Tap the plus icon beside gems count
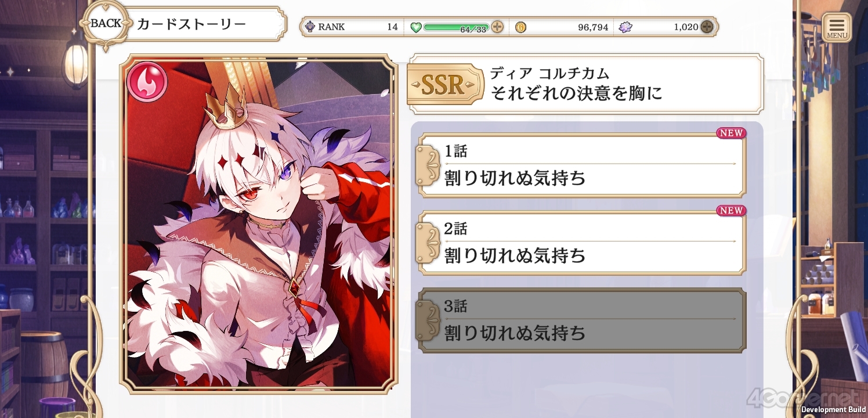Image resolution: width=868 pixels, height=418 pixels. pos(706,27)
